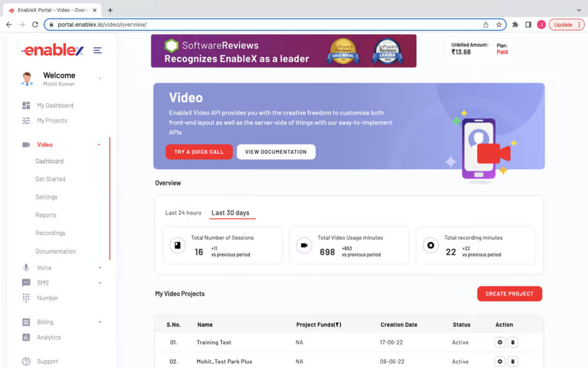
Task: Click the Mohit Kumar avatar image
Action: click(27, 79)
